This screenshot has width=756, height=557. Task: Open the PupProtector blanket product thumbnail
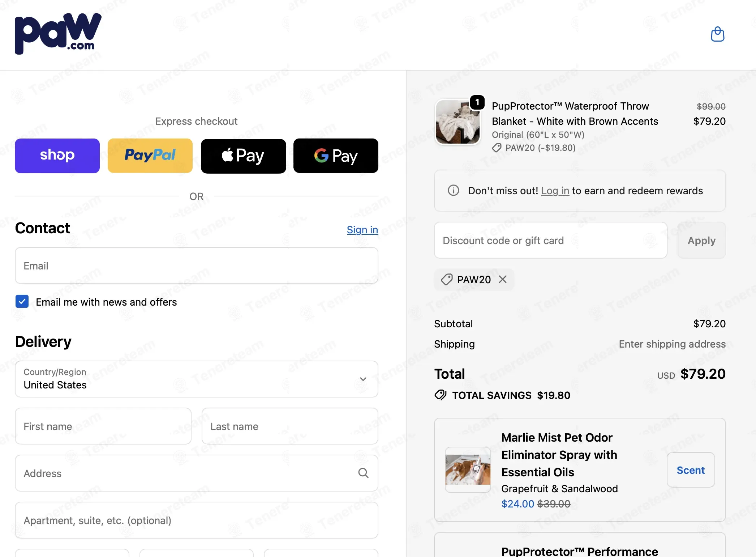coord(458,122)
